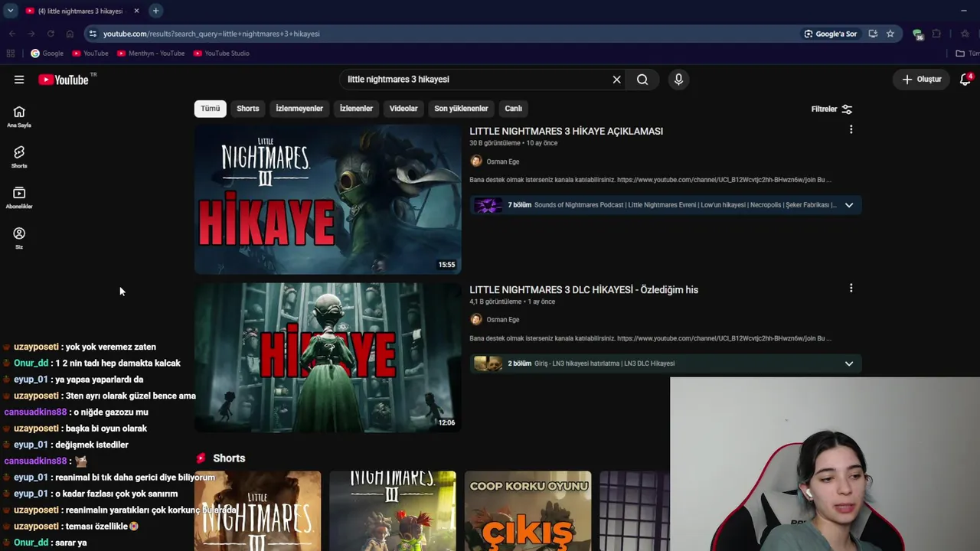Open the Filtreler filter options
The image size is (980, 551).
[831, 109]
